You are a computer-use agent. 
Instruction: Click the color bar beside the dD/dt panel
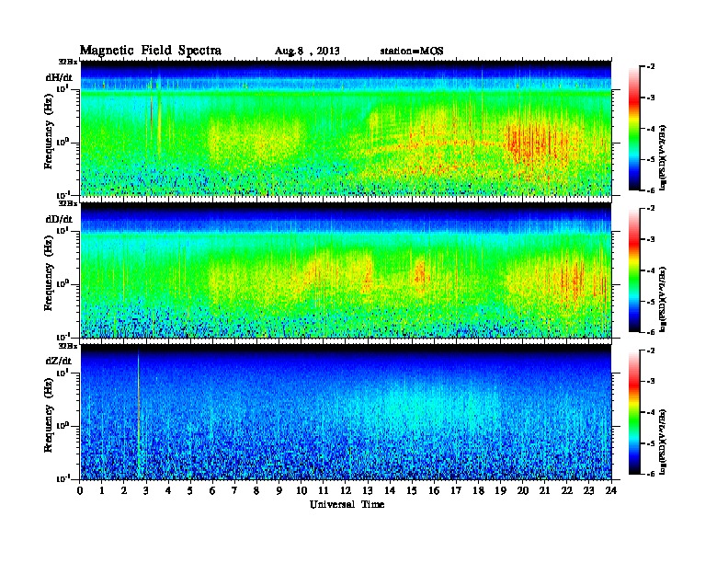click(634, 270)
